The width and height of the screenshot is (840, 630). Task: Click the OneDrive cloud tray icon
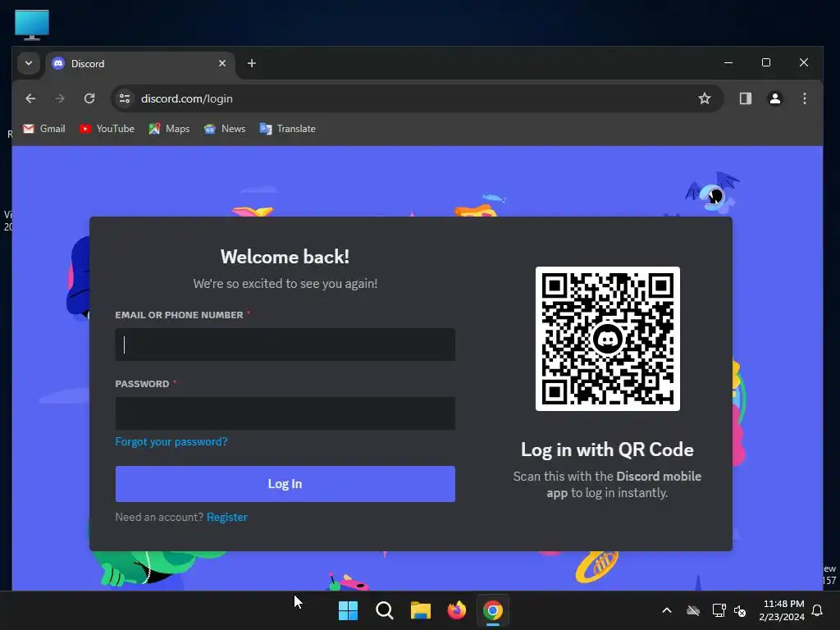tap(693, 610)
